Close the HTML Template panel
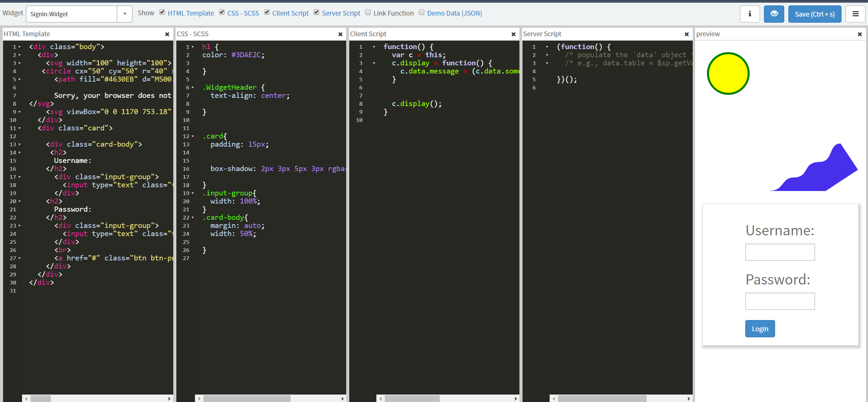This screenshot has height=402, width=868. point(167,34)
